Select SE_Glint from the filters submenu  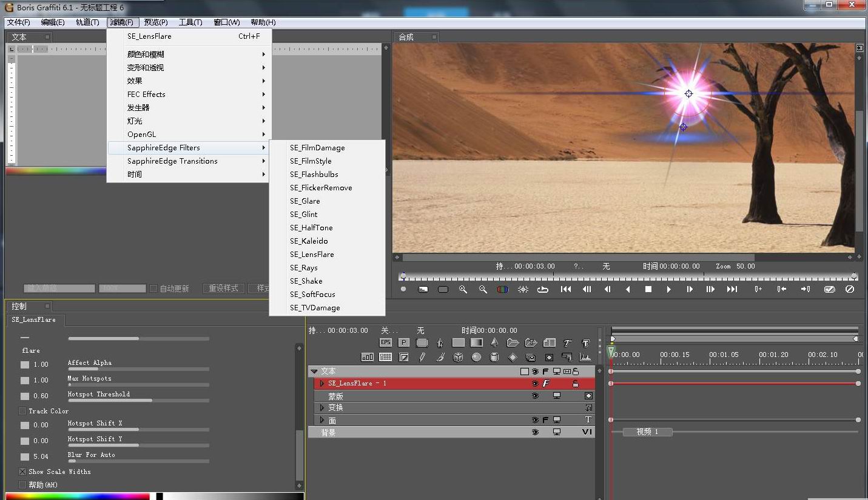pos(327,215)
